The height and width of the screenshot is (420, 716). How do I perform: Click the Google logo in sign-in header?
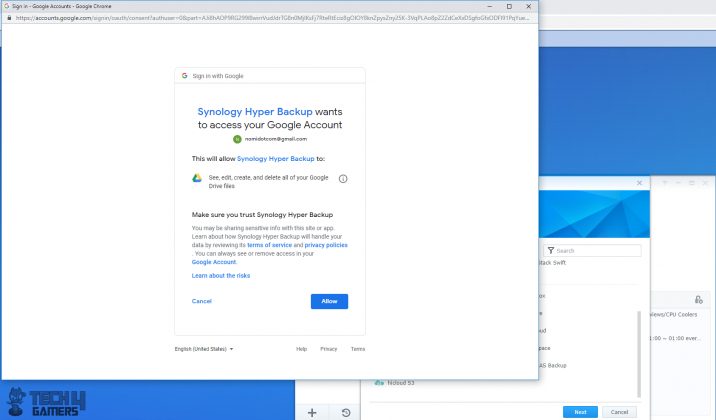tap(184, 76)
